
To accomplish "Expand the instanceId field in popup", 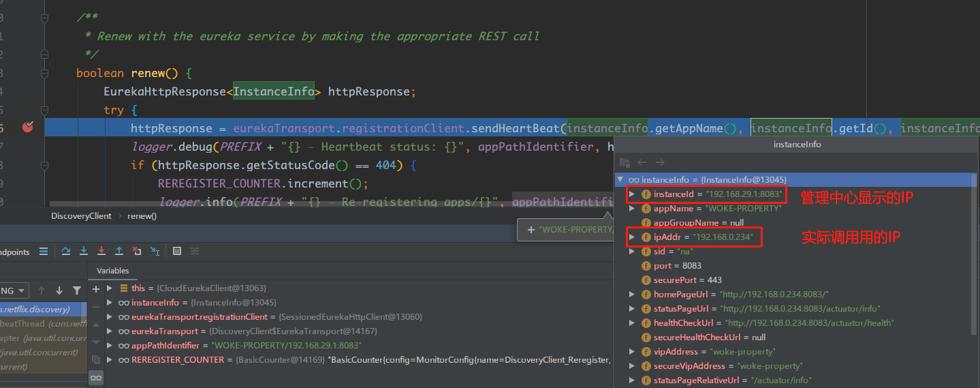I will coord(632,194).
